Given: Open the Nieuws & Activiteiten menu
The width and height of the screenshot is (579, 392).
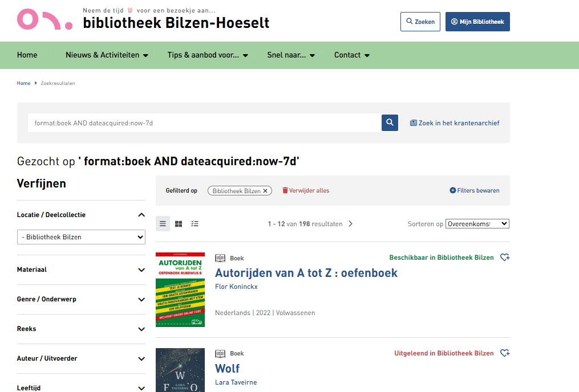Looking at the screenshot, I should click(107, 55).
